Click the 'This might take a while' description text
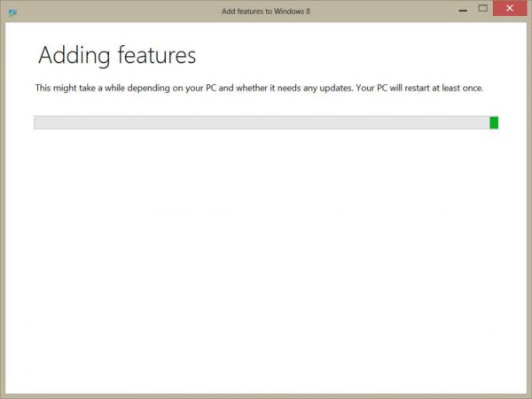The image size is (532, 399). tap(259, 88)
